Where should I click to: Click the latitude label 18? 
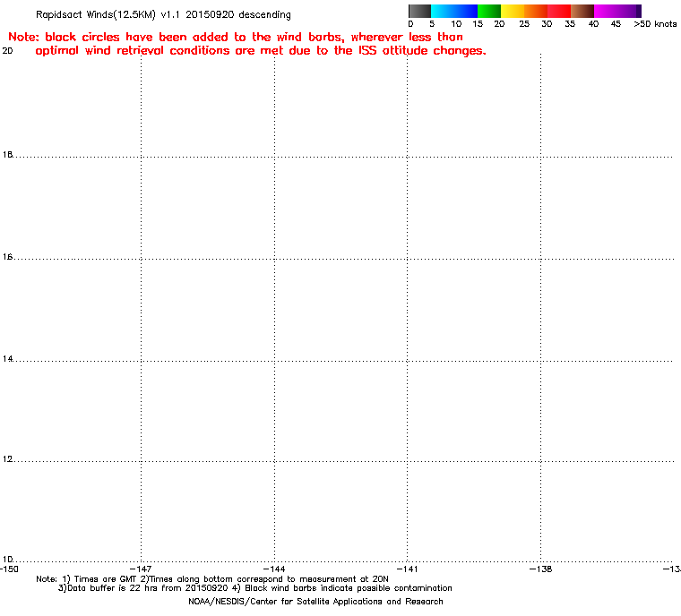coord(7,155)
